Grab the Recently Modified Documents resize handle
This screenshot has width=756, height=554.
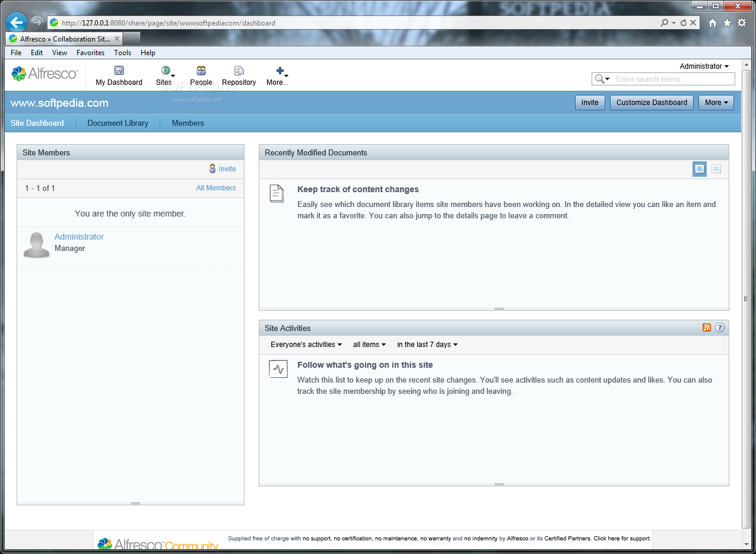[499, 308]
